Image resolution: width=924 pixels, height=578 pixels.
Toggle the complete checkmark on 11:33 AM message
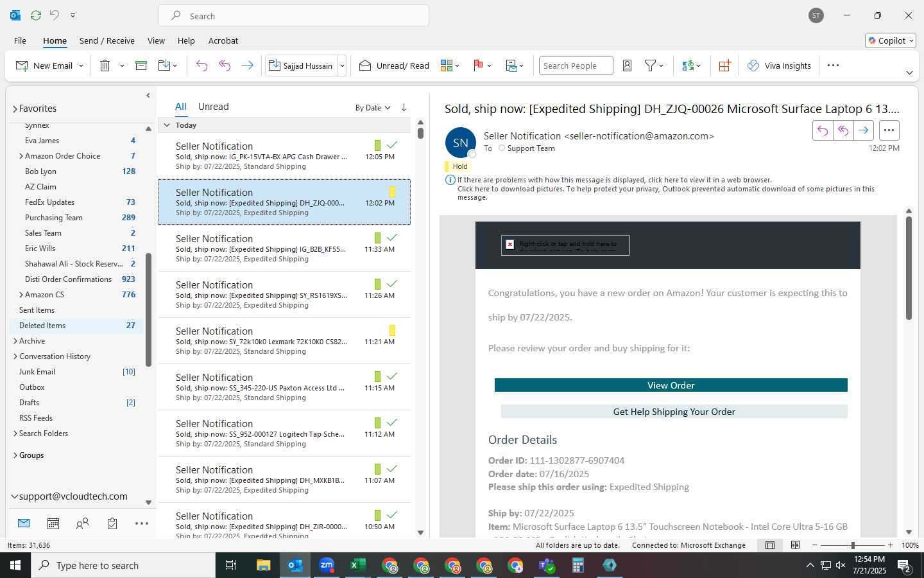click(x=392, y=238)
